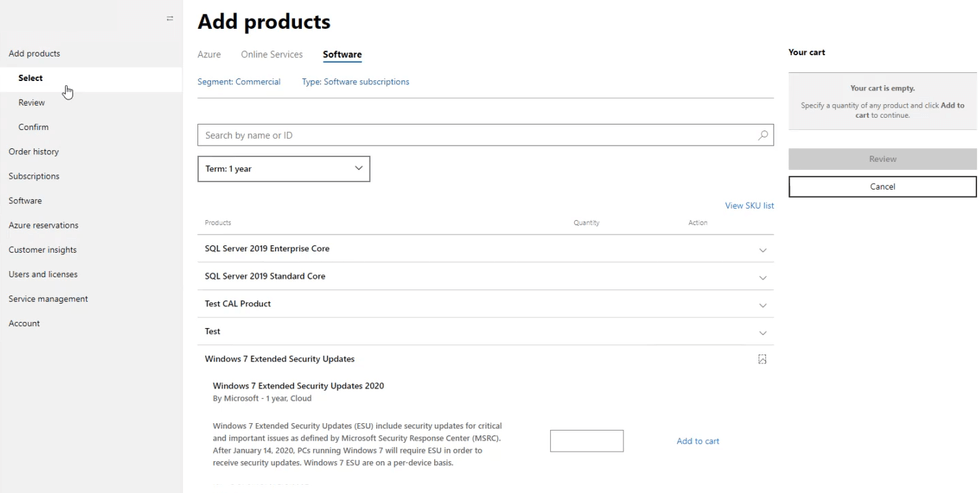Go to the Review step in sidebar
Viewport: 979px width, 493px height.
tap(31, 102)
